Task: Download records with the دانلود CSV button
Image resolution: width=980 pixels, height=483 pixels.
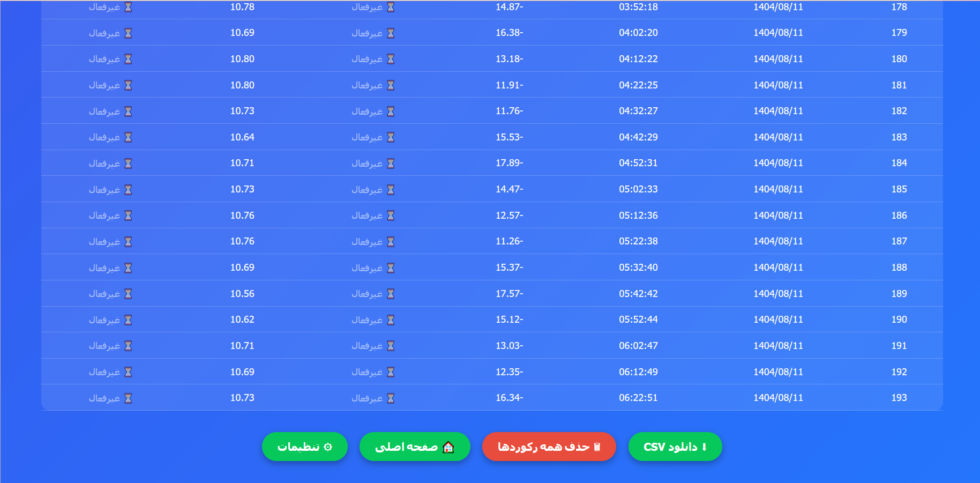Action: (x=675, y=447)
